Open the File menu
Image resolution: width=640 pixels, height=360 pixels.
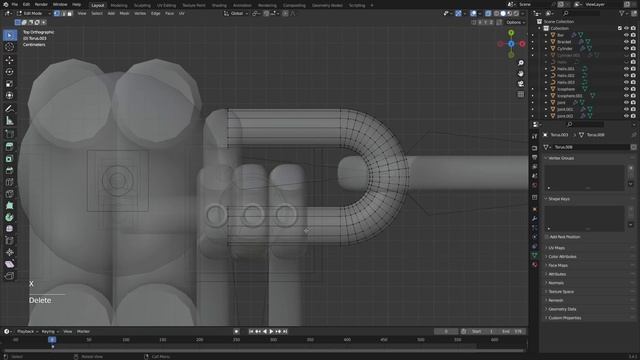tap(15, 4)
